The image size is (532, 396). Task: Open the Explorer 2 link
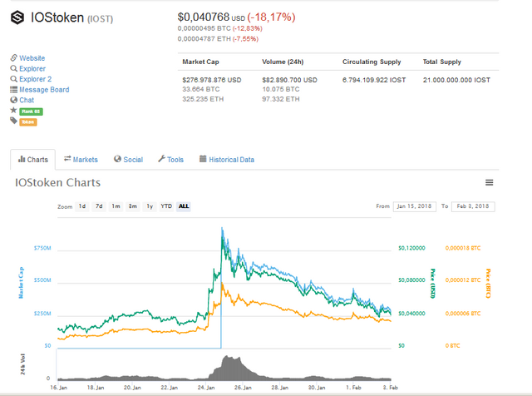click(35, 79)
